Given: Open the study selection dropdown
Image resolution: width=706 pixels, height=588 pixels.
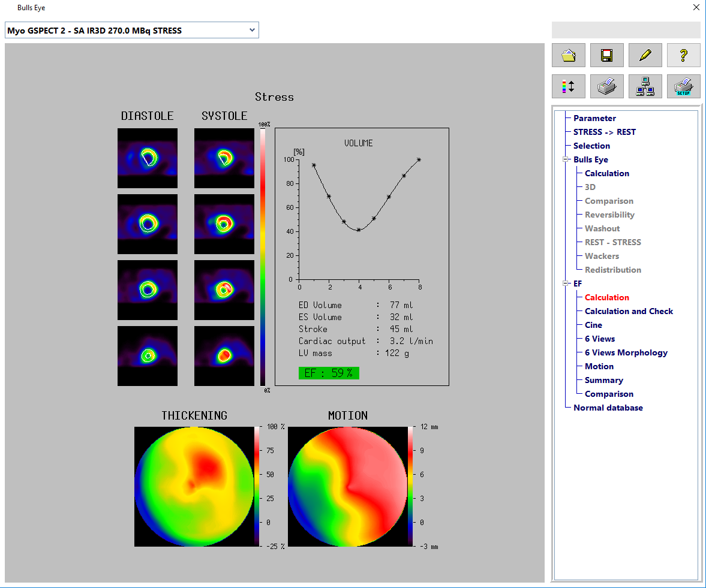Looking at the screenshot, I should pos(252,30).
